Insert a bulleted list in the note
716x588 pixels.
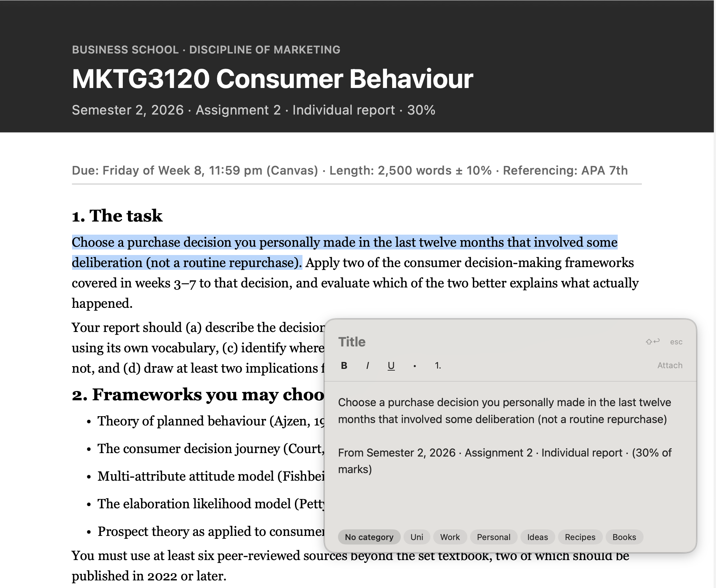point(415,365)
